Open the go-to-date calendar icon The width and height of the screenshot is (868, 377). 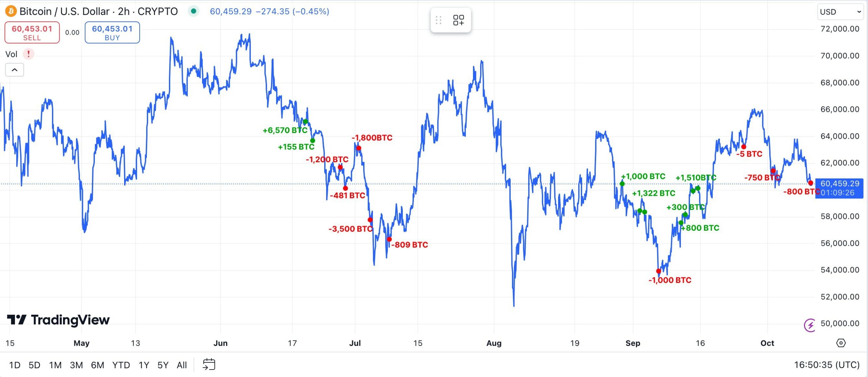[209, 364]
